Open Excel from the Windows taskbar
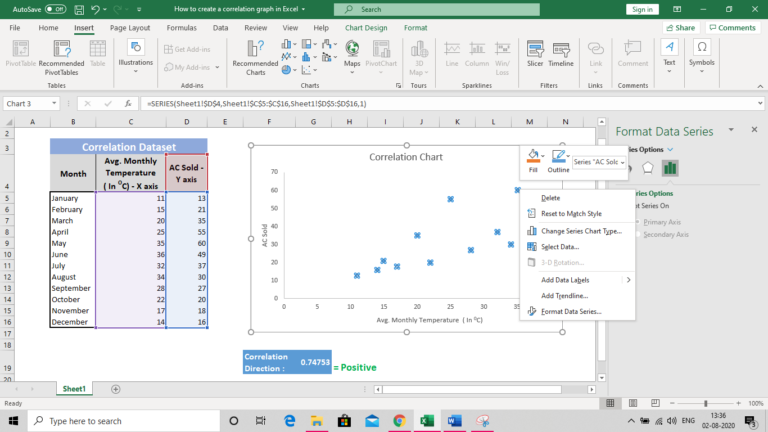This screenshot has width=768, height=432. (427, 421)
